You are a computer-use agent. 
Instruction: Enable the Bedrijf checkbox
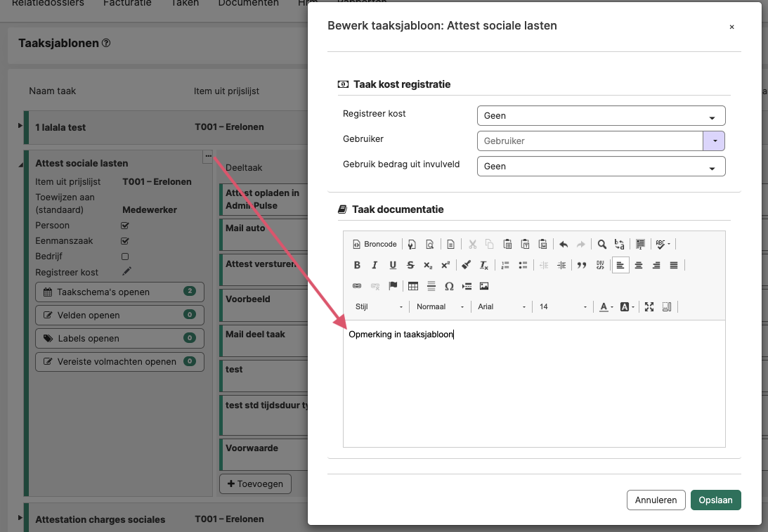[125, 257]
